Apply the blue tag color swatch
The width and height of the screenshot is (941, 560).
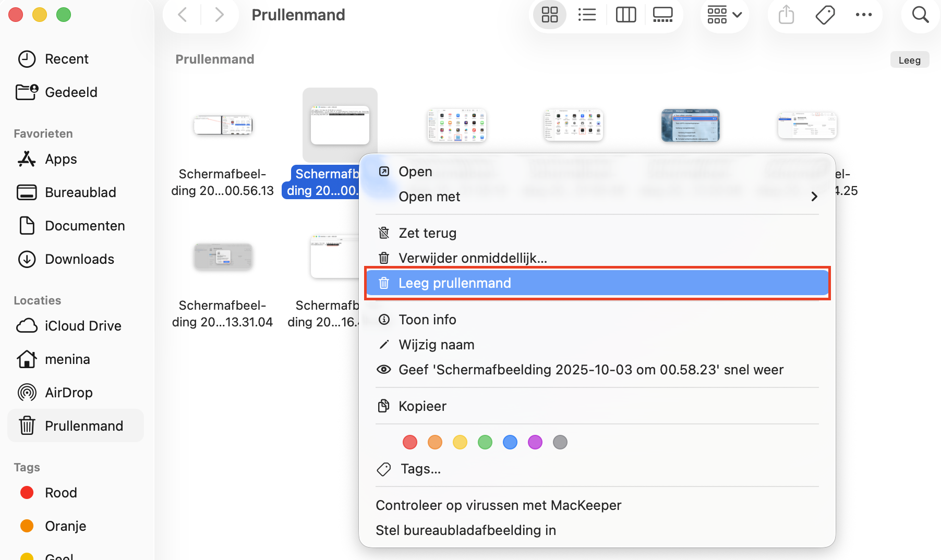coord(510,442)
